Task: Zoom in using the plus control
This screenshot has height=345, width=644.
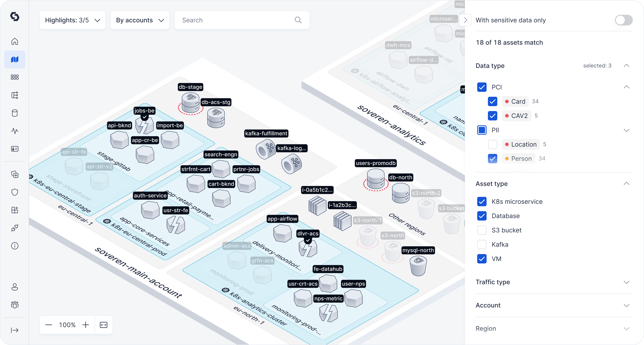Action: [86, 325]
